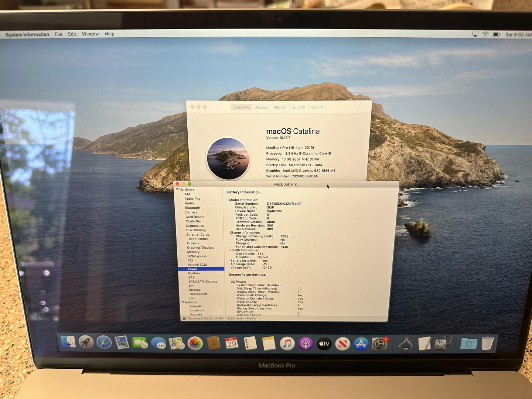The width and height of the screenshot is (532, 399).
Task: Open Trash in the dock
Action: point(487,343)
